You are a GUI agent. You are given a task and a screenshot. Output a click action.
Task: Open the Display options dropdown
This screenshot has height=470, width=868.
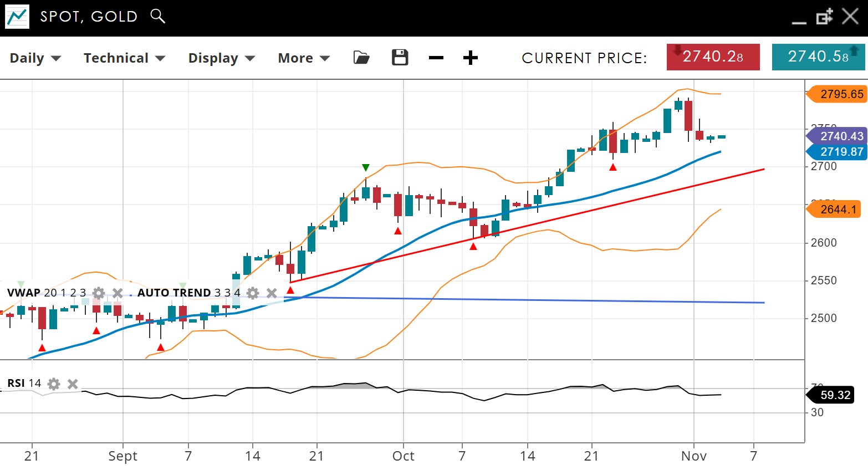221,58
